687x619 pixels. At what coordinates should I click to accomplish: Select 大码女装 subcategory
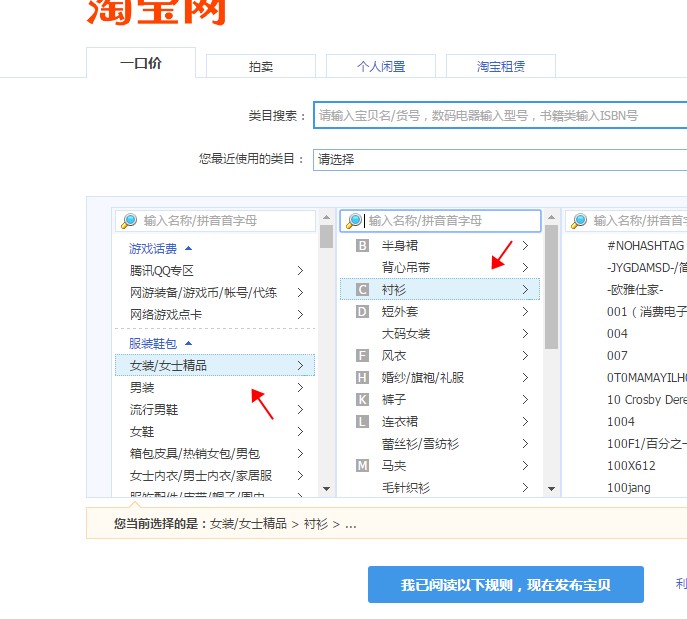[440, 334]
